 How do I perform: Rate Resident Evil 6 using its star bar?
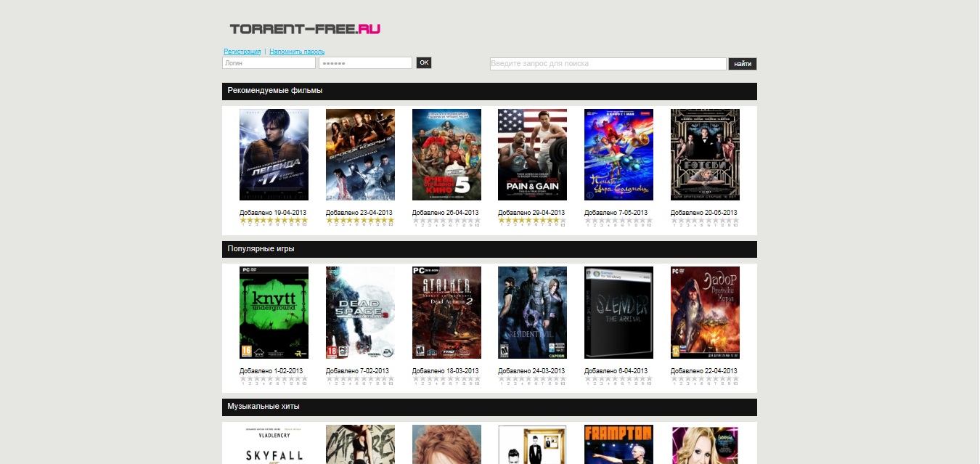point(532,379)
